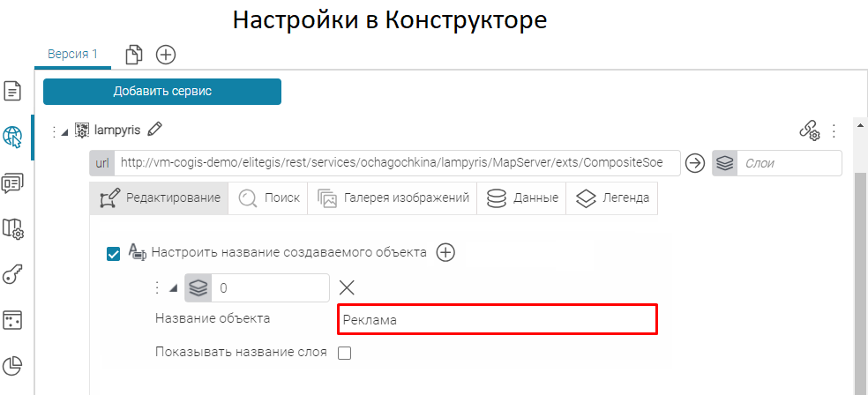Image resolution: width=868 pixels, height=395 pixels.
Task: Switch to the 'Поиск' tab
Action: point(268,198)
